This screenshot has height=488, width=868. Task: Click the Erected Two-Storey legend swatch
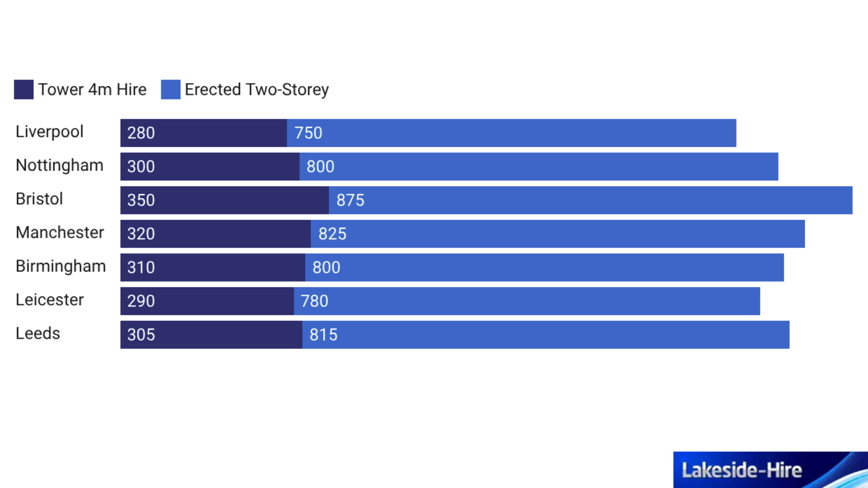point(170,89)
